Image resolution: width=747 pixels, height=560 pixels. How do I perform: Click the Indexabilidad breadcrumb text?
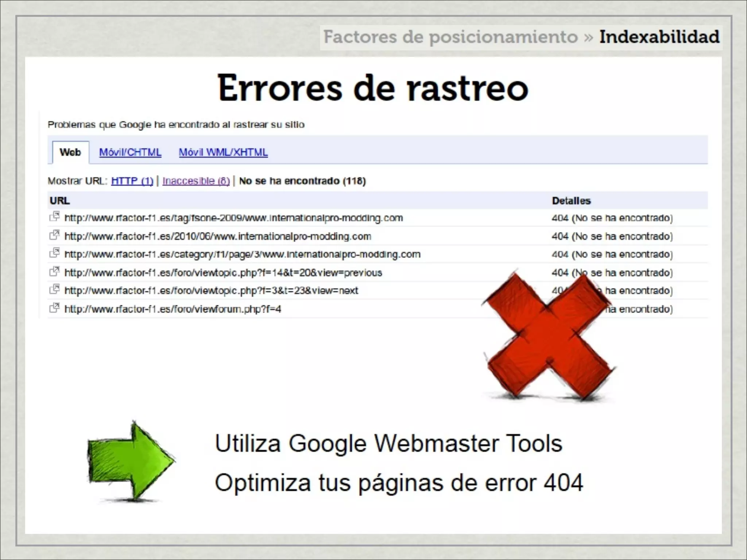[659, 37]
